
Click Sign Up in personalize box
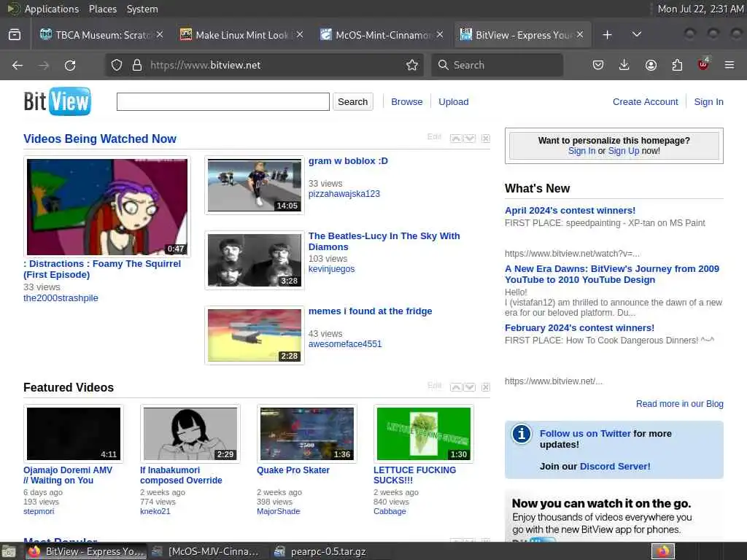(x=624, y=151)
